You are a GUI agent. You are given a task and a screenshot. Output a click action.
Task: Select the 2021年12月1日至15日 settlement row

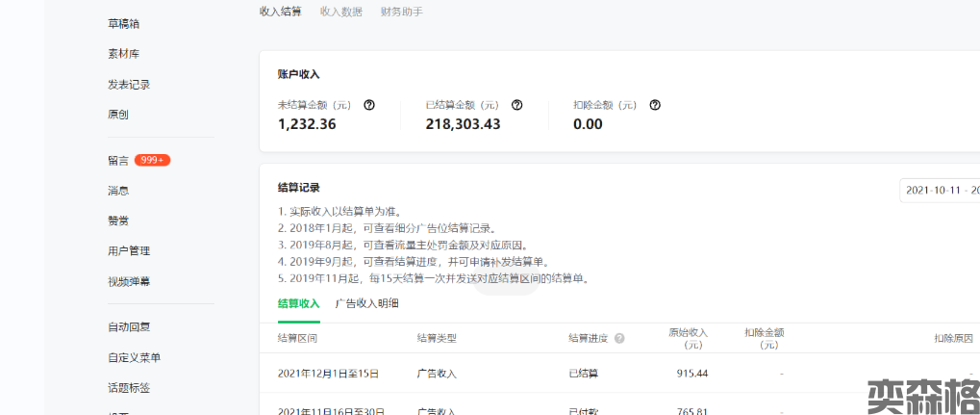tap(328, 374)
